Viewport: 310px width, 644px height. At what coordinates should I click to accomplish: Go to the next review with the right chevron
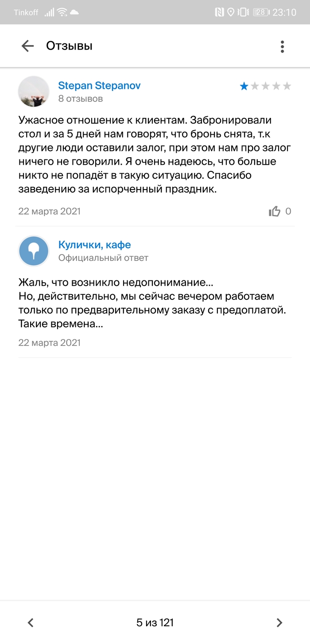point(279,622)
